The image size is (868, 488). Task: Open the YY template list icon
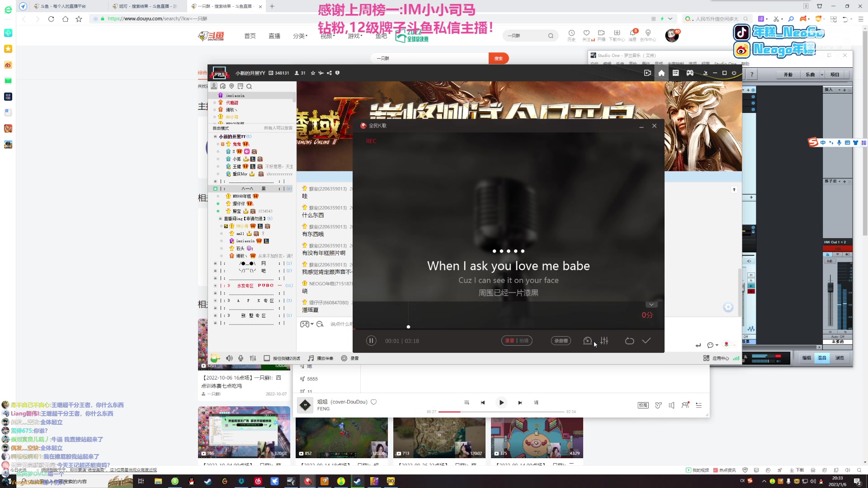675,73
